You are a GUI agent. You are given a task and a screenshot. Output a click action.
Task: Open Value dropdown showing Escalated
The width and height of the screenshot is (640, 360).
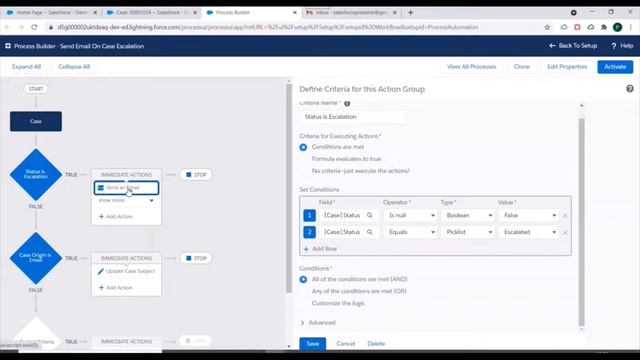pos(529,232)
